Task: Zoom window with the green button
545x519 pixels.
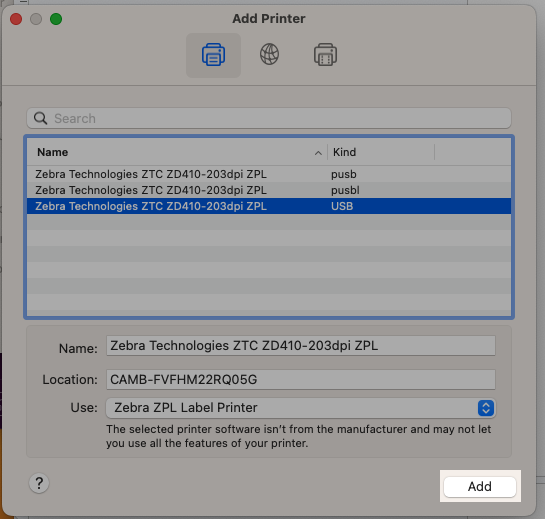Action: coord(56,19)
